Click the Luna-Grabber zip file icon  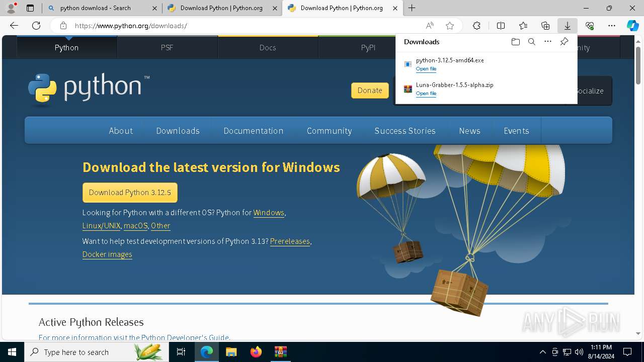tap(408, 89)
